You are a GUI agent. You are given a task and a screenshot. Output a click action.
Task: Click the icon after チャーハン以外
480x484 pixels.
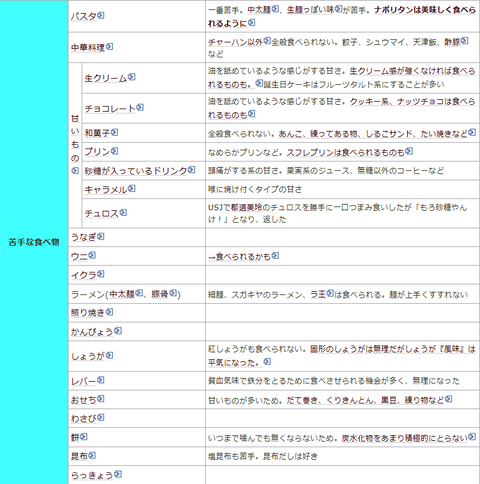[x=267, y=41]
